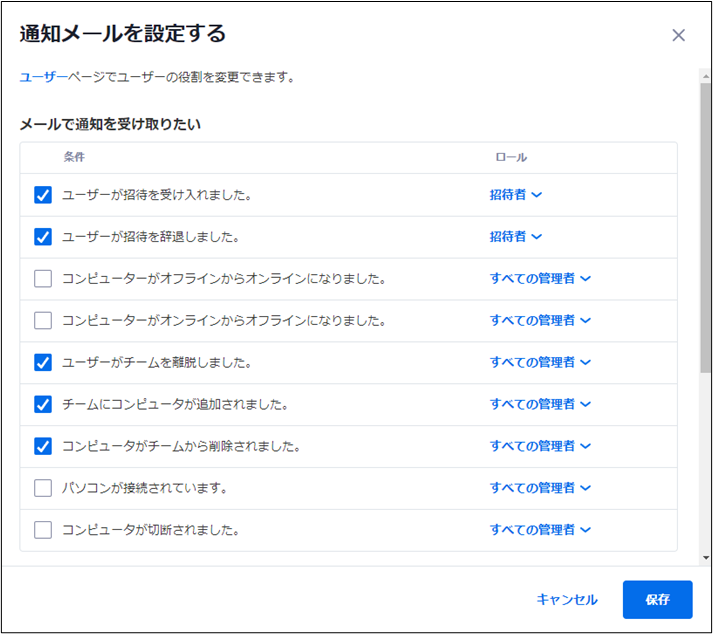Open role dropdown for コンピュータが追加されました row
Screen dimensions: 713x634
click(540, 404)
